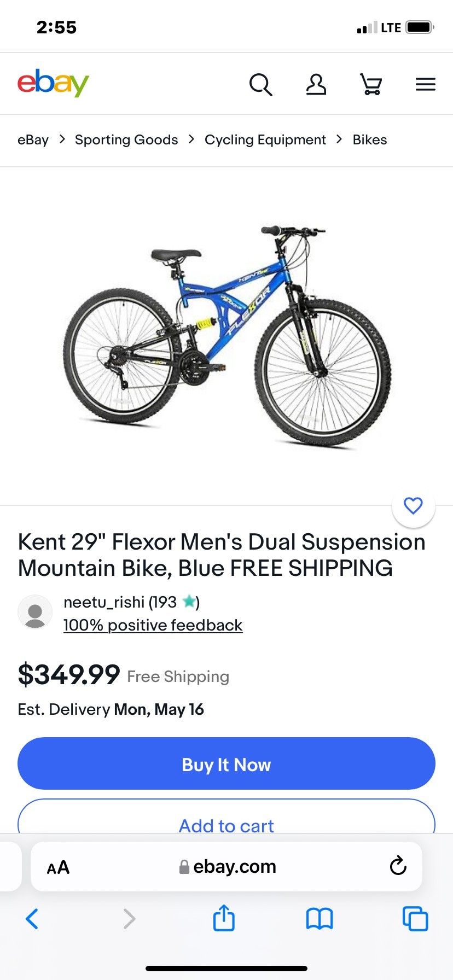Navigate to Sporting Goods breadcrumb
Viewport: 453px width, 980px height.
(126, 139)
